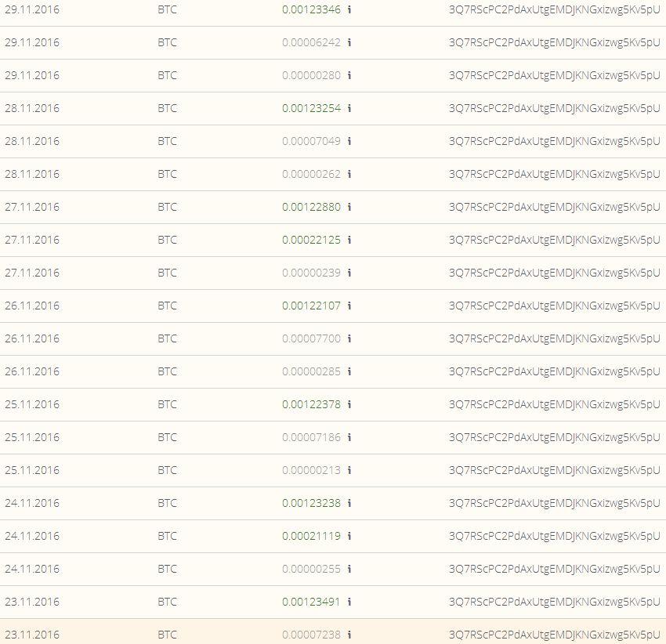This screenshot has height=644, width=666.
Task: Click info icon next to 0.00000285
Action: pyautogui.click(x=349, y=371)
